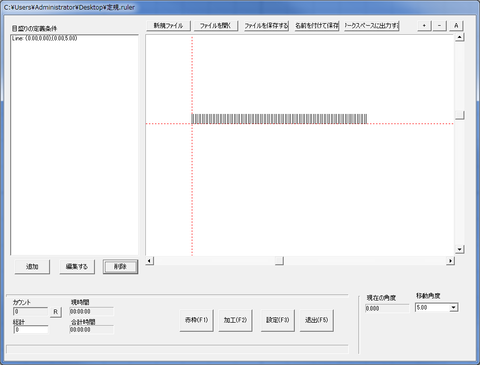Click horizontal scrollbar left arrow
The image size is (480, 365).
point(150,261)
